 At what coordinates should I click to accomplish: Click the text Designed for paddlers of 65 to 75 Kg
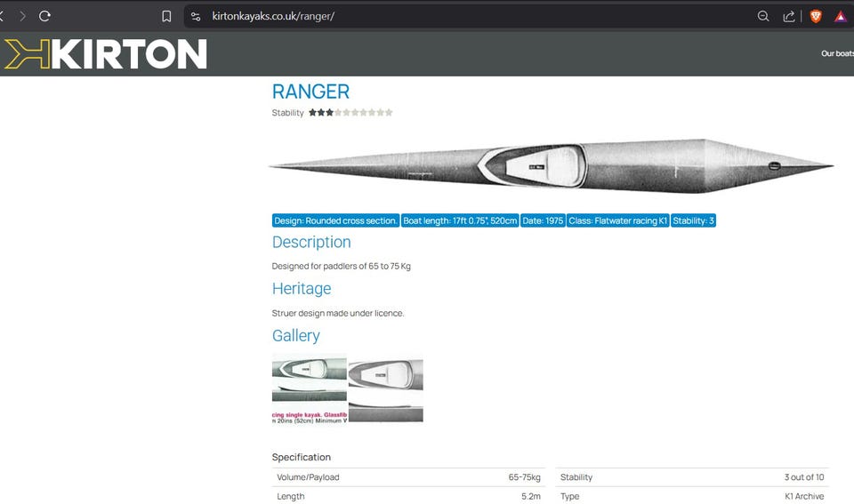[x=341, y=266]
